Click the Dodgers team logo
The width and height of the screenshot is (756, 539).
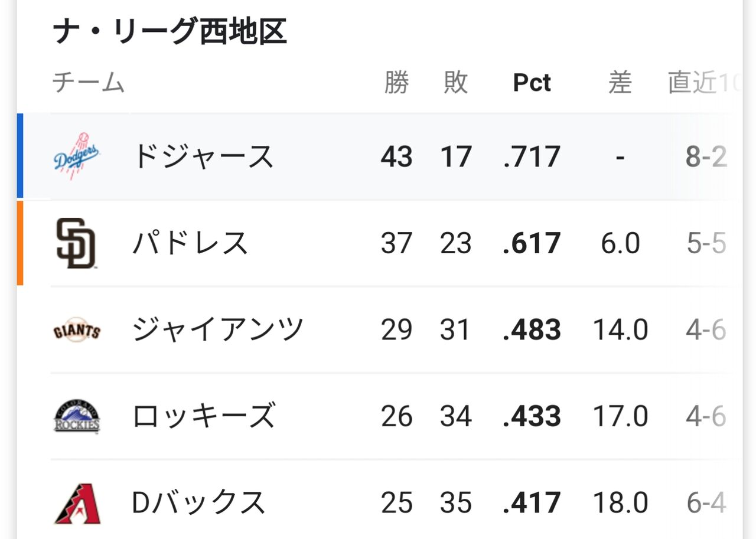pos(77,156)
